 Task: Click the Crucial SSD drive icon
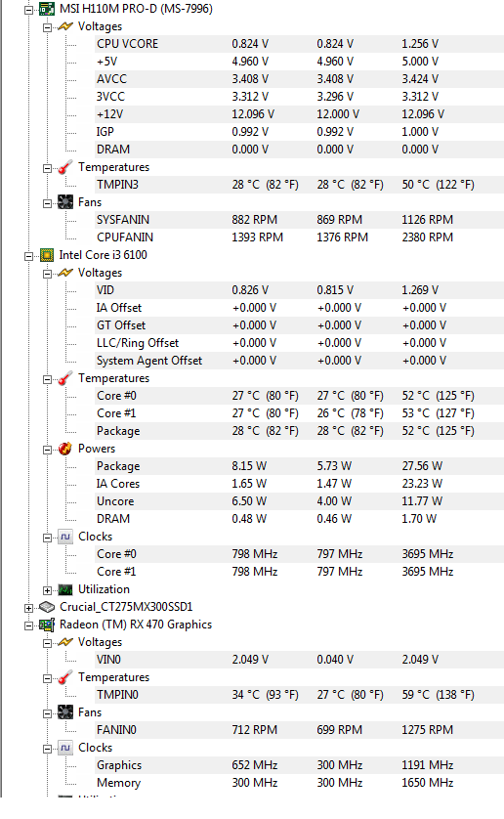pyautogui.click(x=47, y=607)
